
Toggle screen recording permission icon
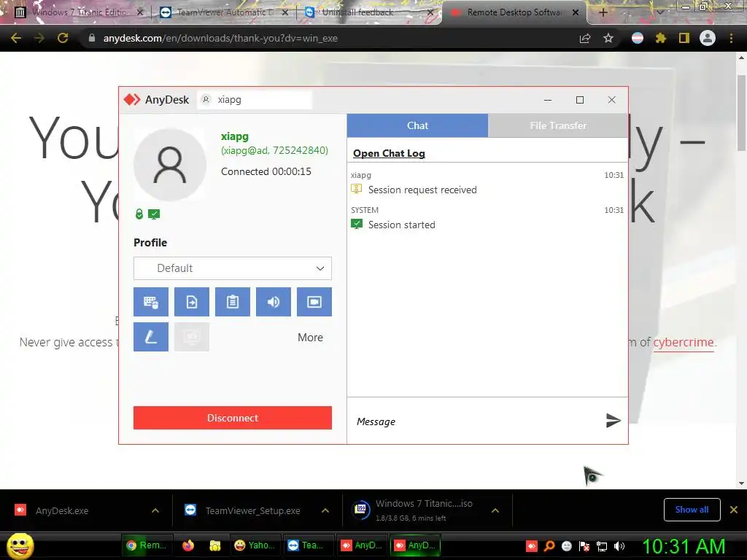pyautogui.click(x=314, y=302)
